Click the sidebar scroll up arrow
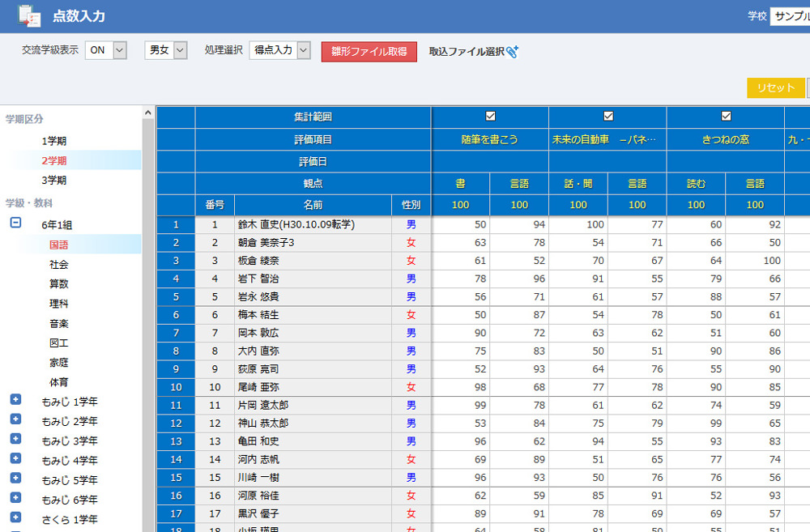Viewport: 810px width, 532px height. pyautogui.click(x=148, y=113)
